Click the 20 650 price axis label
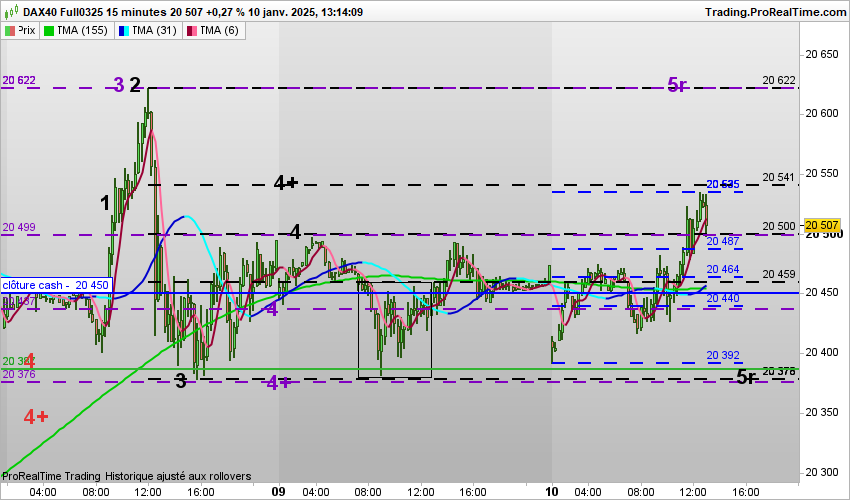 (x=821, y=54)
